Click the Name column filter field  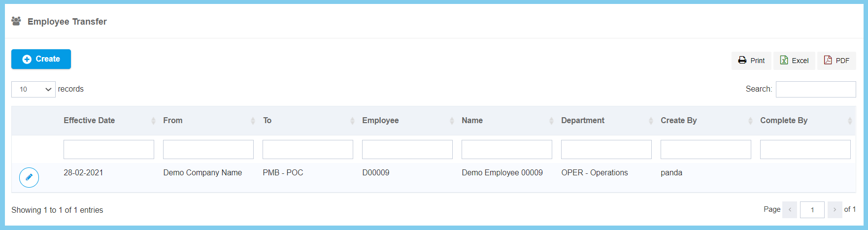507,149
